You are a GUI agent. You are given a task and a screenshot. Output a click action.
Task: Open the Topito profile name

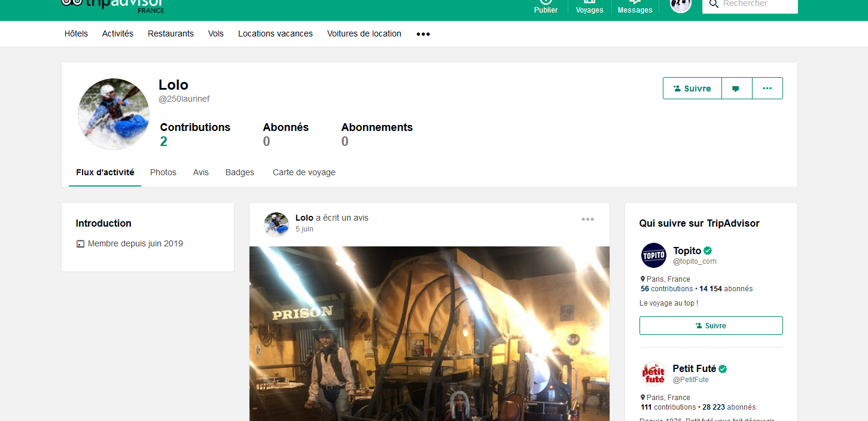[x=687, y=251]
